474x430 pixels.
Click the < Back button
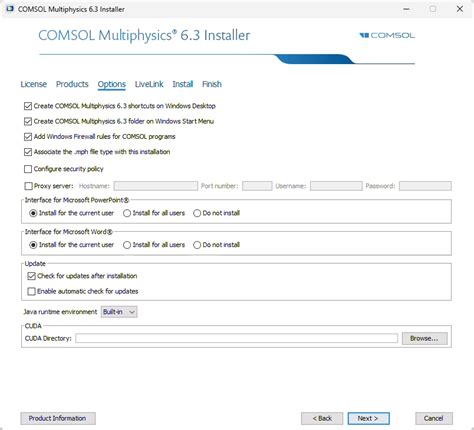coord(322,418)
